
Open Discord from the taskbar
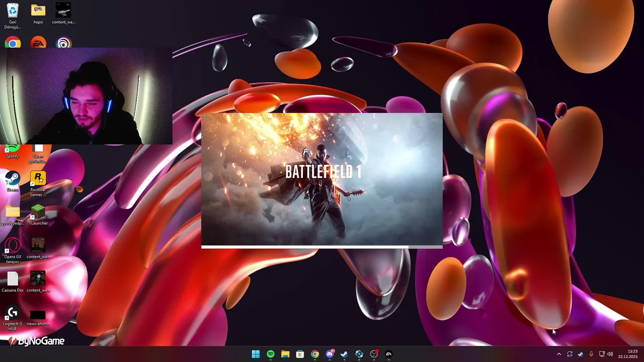pos(330,354)
